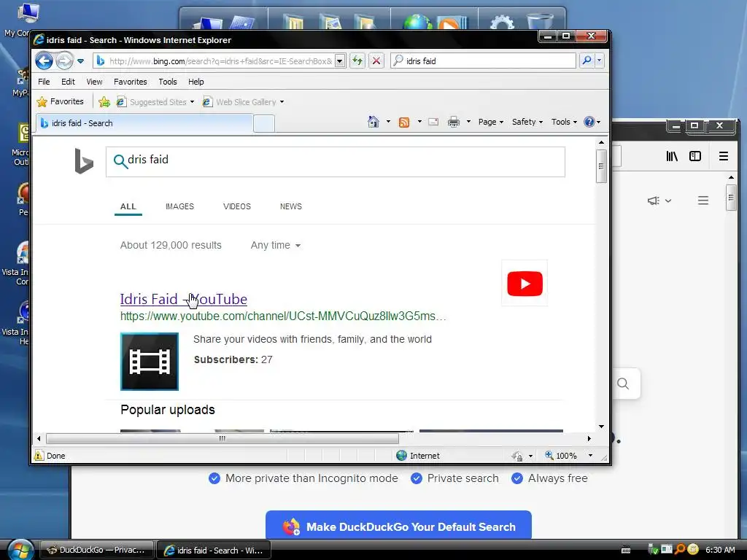This screenshot has width=747, height=560.
Task: Click the IE vertical scrollbar thumb
Action: (x=601, y=166)
